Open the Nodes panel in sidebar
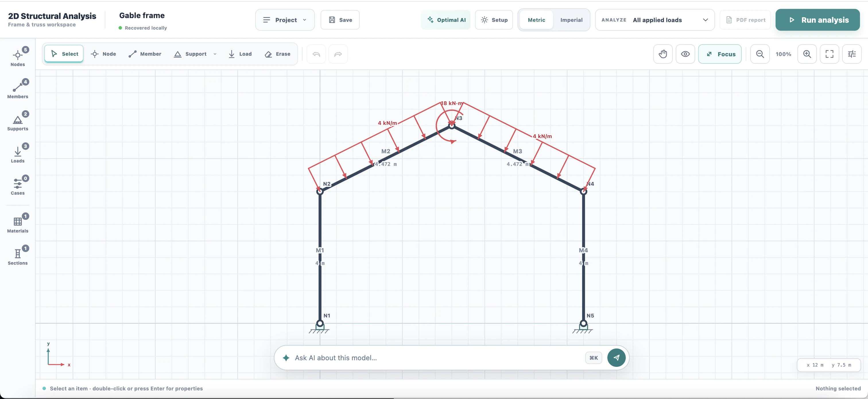 click(x=18, y=57)
